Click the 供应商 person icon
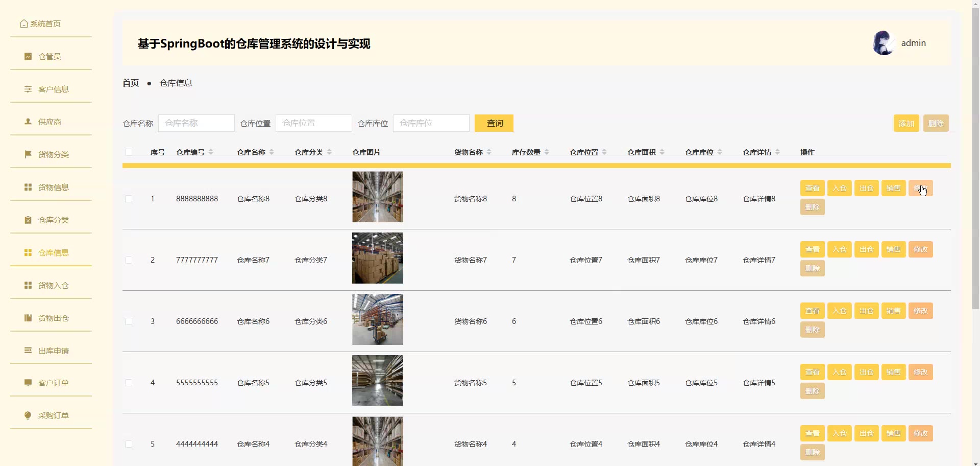 (28, 122)
